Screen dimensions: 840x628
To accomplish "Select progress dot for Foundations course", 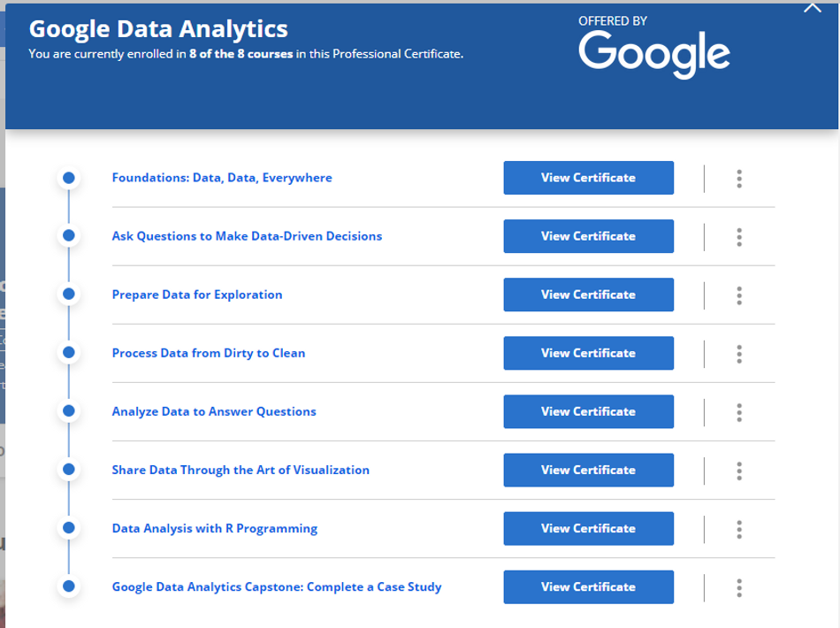I will click(x=68, y=178).
